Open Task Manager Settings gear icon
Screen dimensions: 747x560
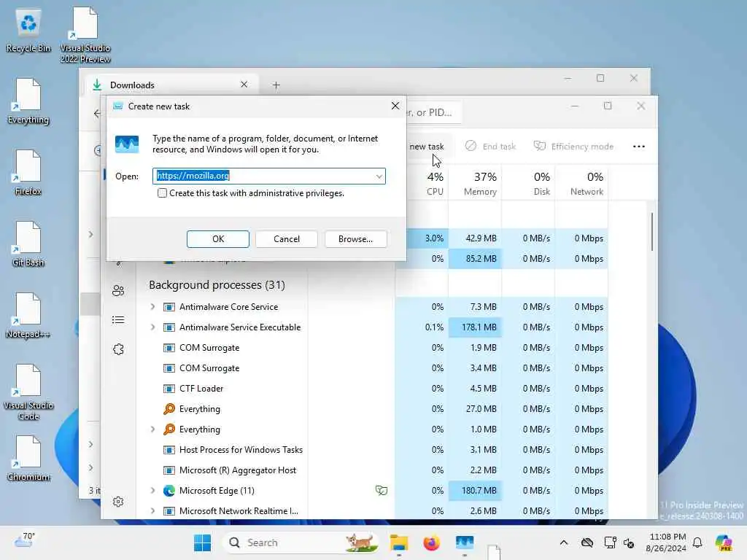coord(118,502)
